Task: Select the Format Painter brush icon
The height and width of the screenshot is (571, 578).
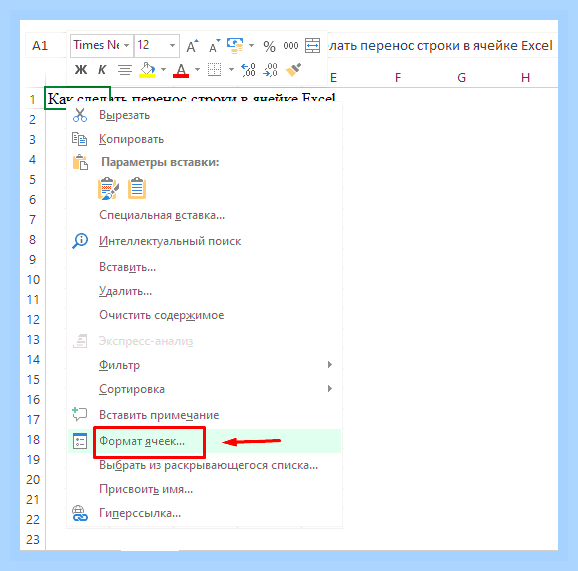Action: pos(293,69)
